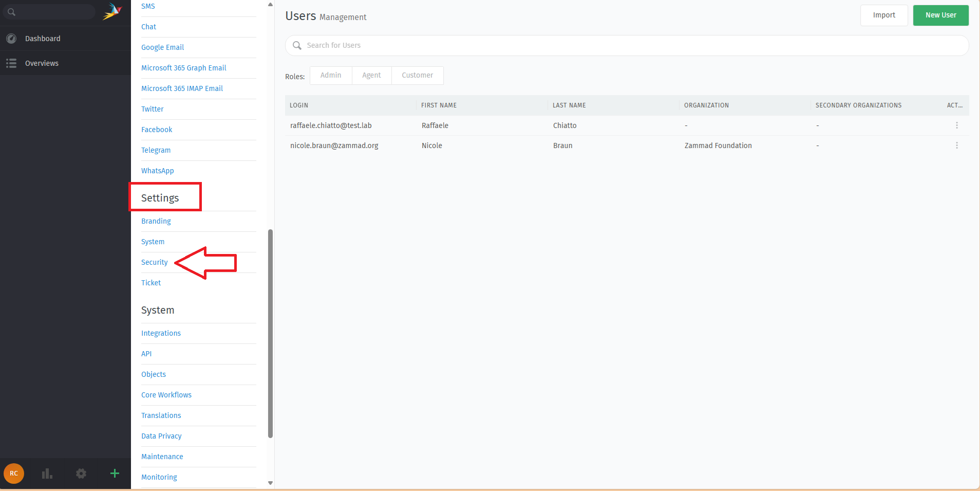This screenshot has height=491, width=980.
Task: Open Security settings in menu
Action: [x=155, y=262]
